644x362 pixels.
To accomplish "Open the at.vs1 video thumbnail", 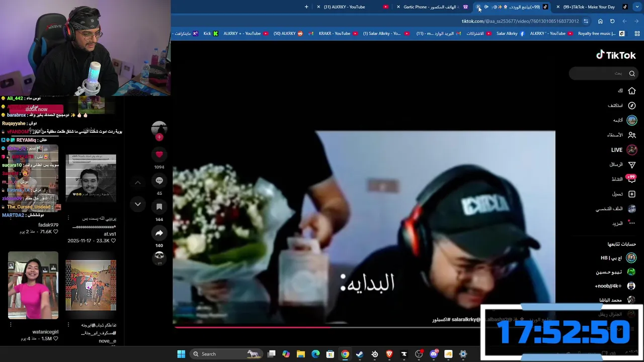I will click(x=91, y=178).
